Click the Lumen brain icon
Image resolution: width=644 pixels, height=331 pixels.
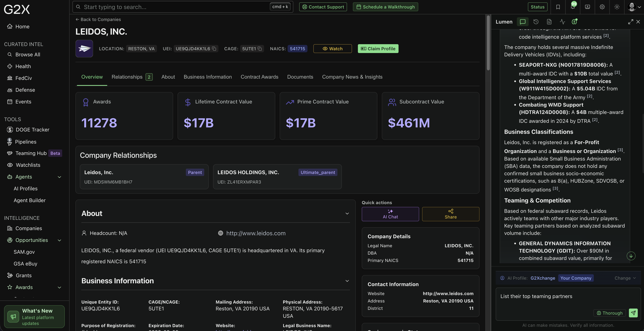(x=574, y=22)
